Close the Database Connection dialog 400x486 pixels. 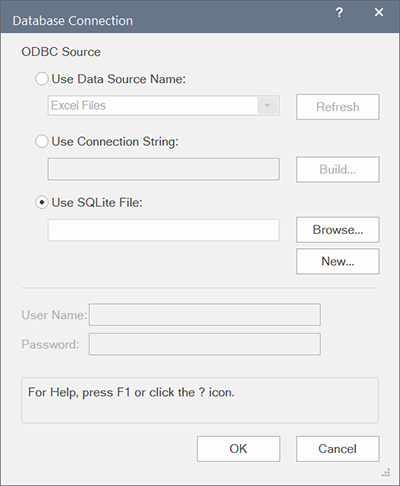click(x=379, y=13)
